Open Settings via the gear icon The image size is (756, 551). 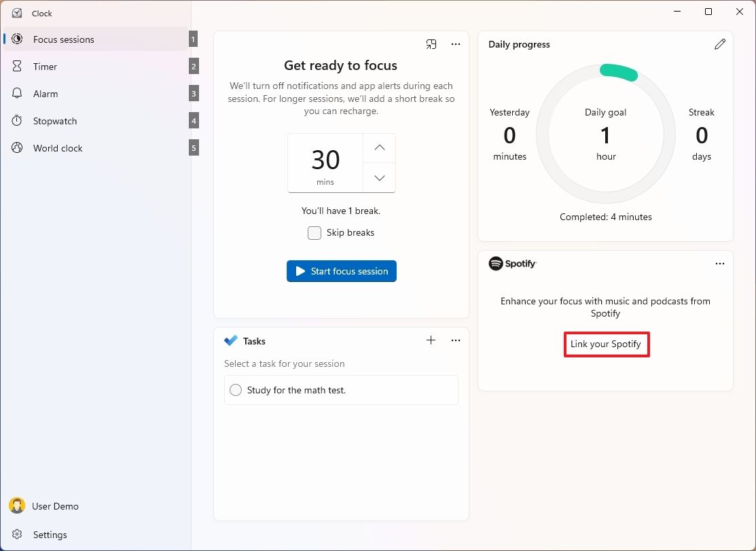pos(16,535)
